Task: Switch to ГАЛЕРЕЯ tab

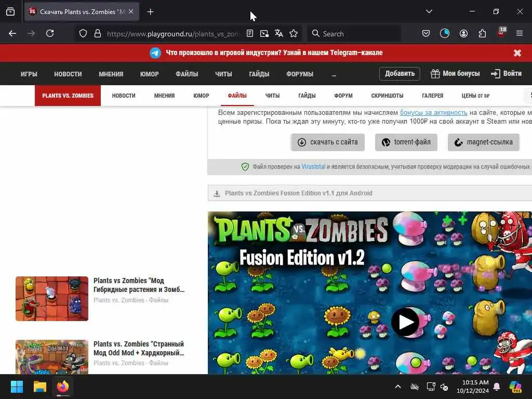Action: coord(433,96)
